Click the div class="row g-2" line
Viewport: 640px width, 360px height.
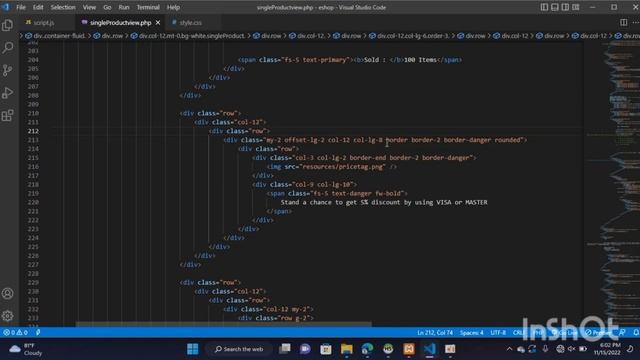(276, 318)
